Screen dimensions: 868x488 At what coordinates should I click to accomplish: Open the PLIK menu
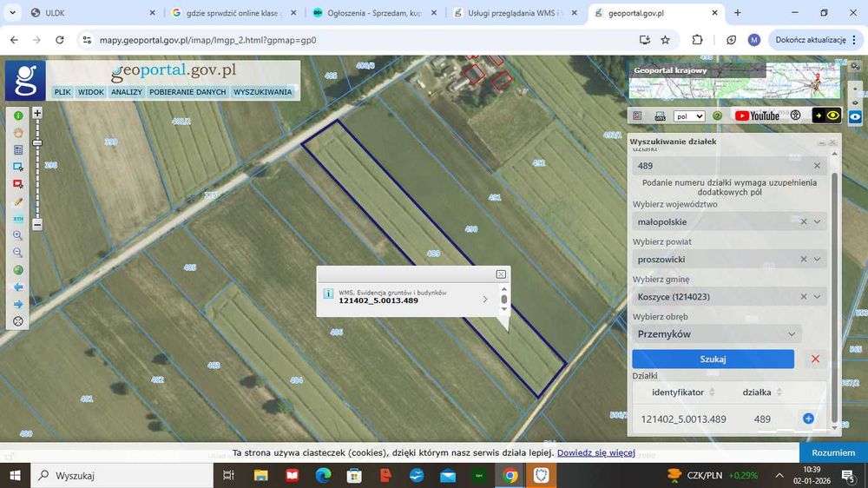[x=62, y=92]
